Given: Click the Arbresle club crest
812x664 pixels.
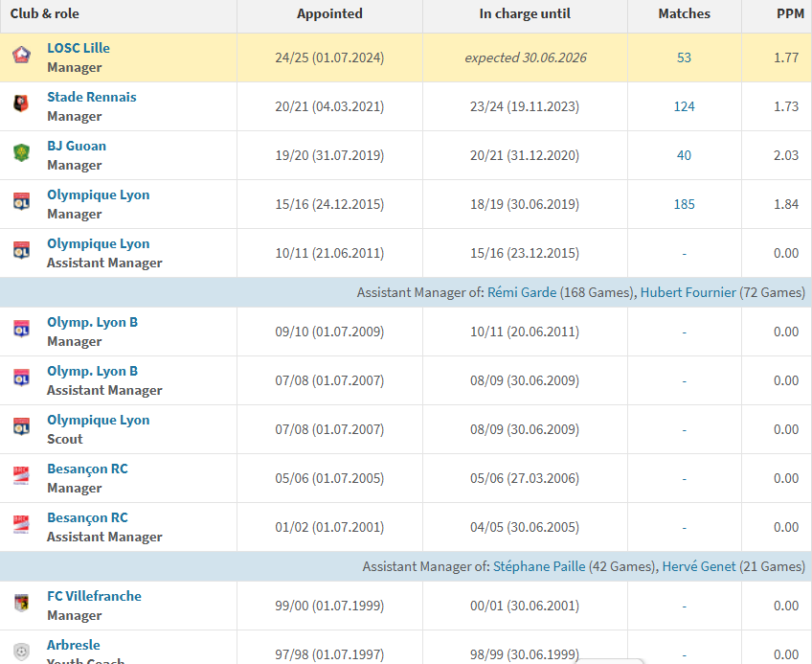Looking at the screenshot, I should click(21, 652).
